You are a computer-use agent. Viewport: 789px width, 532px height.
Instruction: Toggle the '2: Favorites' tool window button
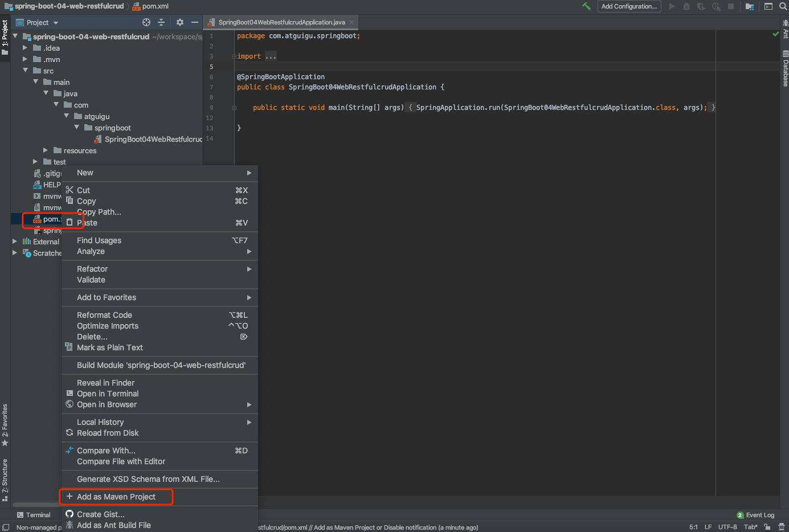point(5,424)
